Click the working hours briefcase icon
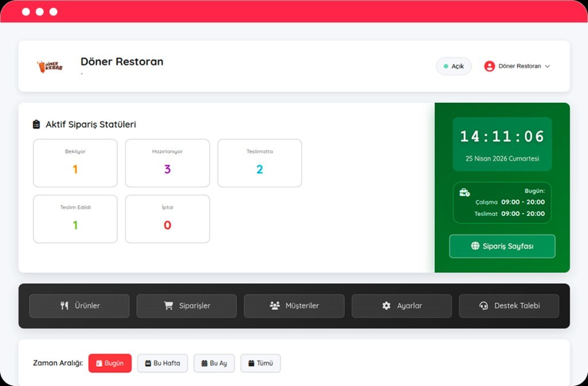Screen dimensions: 588x386 [x=465, y=192]
